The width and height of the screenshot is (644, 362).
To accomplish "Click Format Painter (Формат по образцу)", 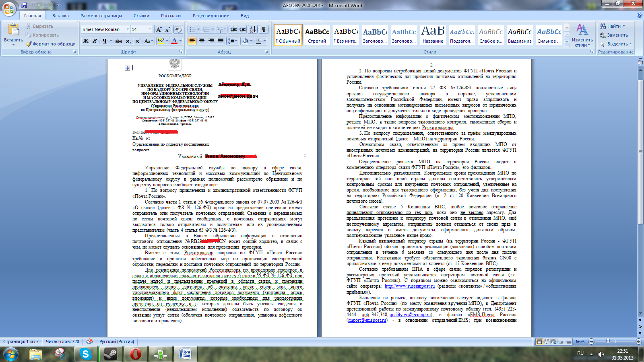I will (x=50, y=44).
